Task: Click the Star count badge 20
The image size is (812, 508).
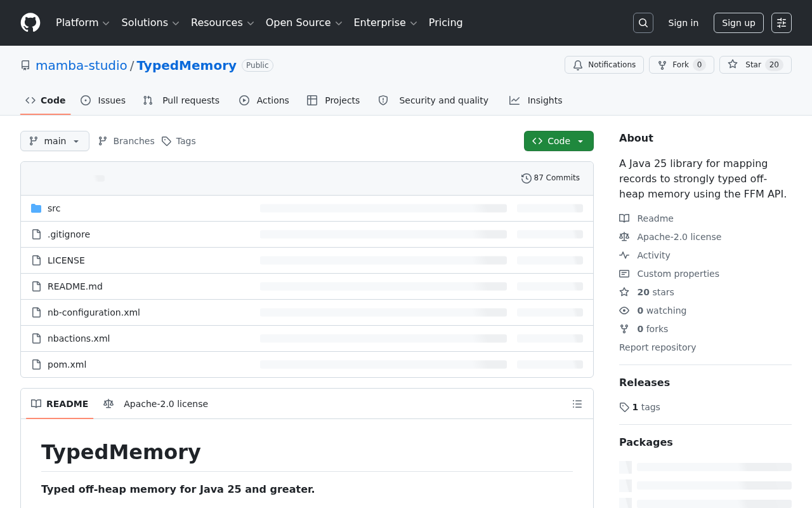Action: pyautogui.click(x=774, y=65)
